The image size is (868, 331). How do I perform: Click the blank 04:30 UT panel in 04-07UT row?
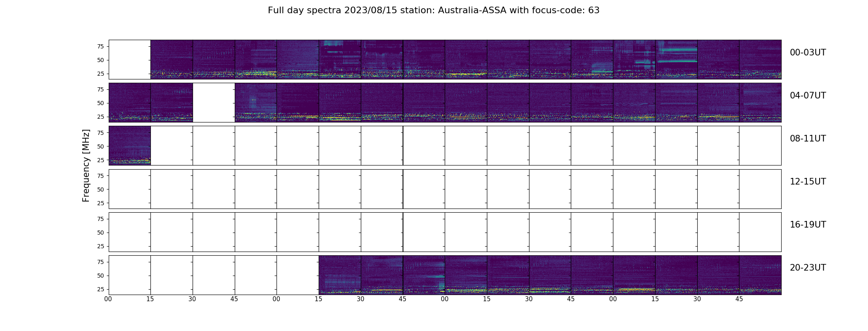[x=214, y=103]
